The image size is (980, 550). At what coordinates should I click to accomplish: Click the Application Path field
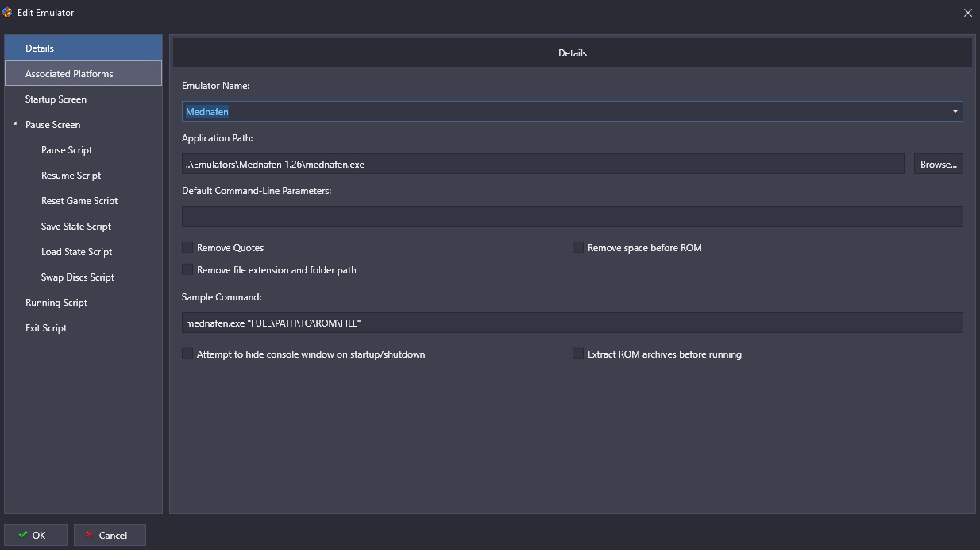(x=543, y=164)
